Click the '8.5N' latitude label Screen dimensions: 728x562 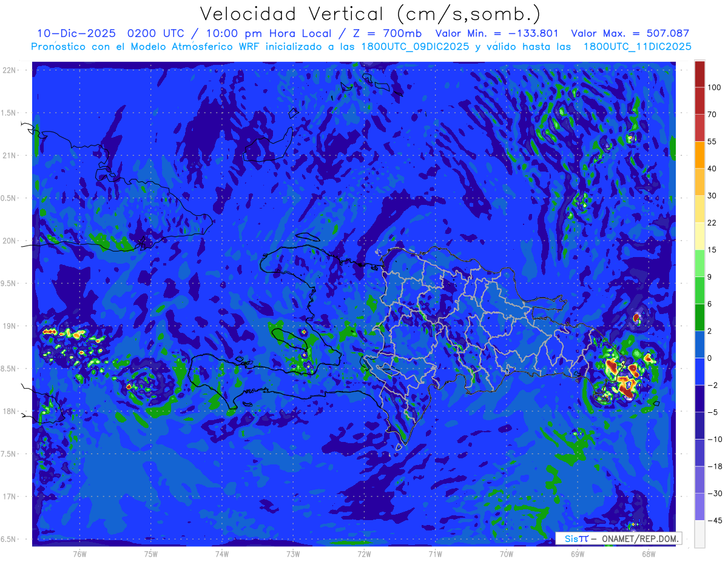tap(9, 369)
